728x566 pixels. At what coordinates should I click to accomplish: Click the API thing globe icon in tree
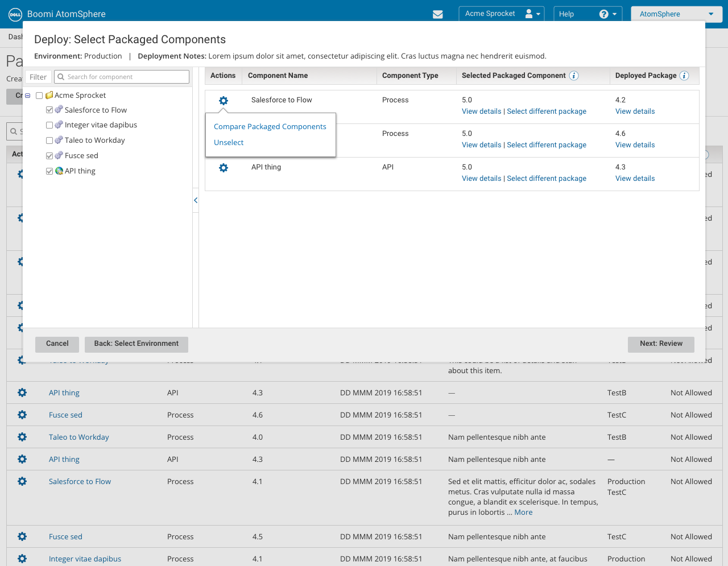click(59, 171)
